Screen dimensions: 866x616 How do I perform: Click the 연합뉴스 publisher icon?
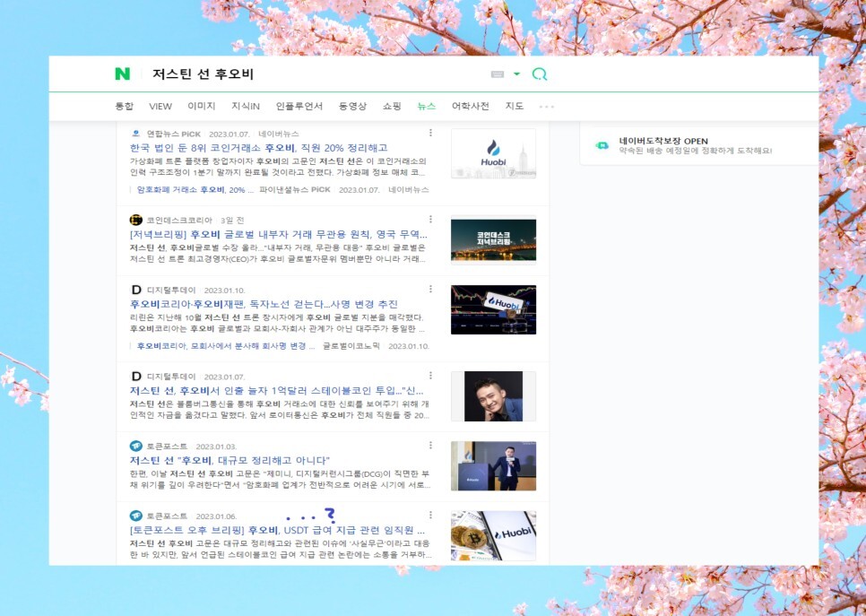pos(136,134)
